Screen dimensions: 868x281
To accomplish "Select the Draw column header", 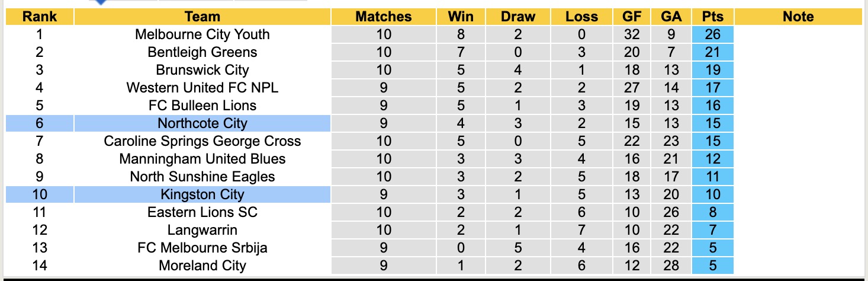I will [517, 17].
